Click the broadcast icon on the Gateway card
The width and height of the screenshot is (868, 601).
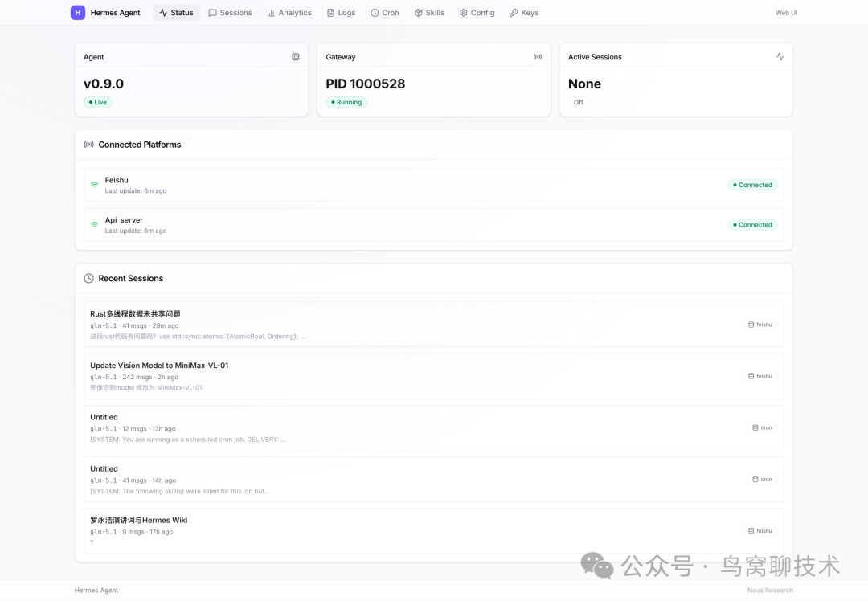coord(537,56)
